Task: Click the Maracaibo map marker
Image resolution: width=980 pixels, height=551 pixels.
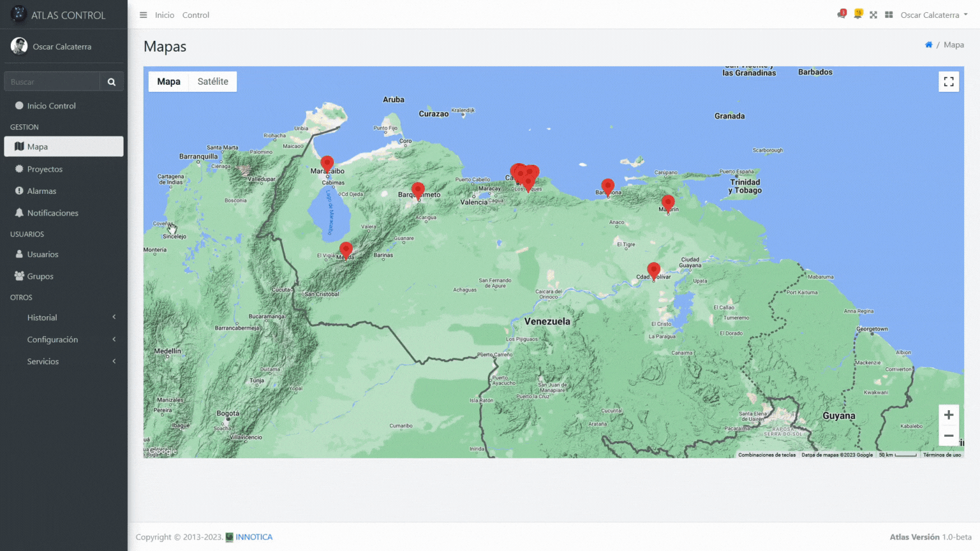Action: (x=327, y=163)
